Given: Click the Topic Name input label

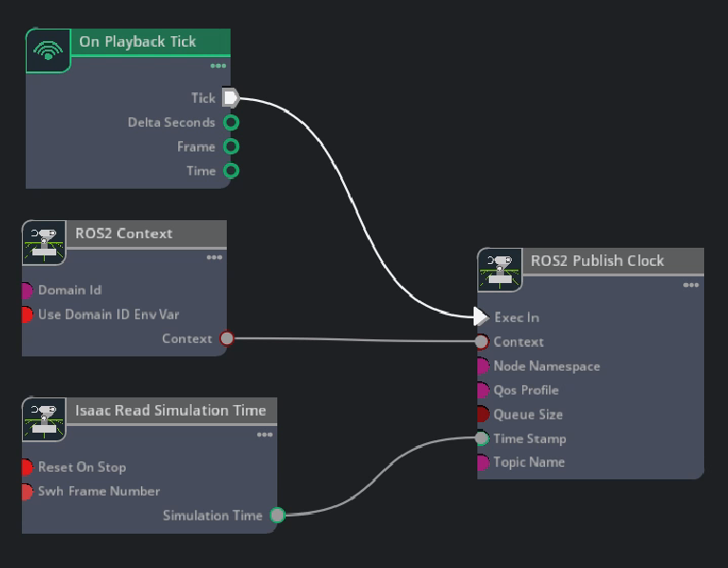Looking at the screenshot, I should pyautogui.click(x=529, y=462).
